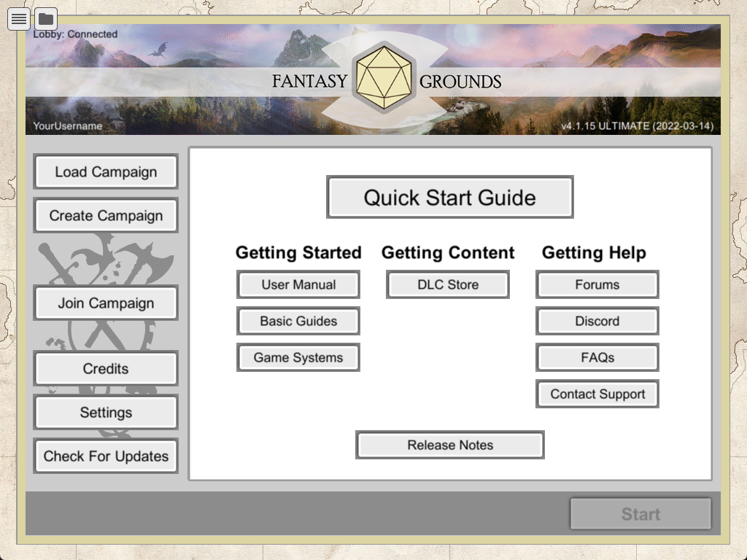The width and height of the screenshot is (747, 560).
Task: Click the 'YourUsername' label
Action: pyautogui.click(x=68, y=126)
